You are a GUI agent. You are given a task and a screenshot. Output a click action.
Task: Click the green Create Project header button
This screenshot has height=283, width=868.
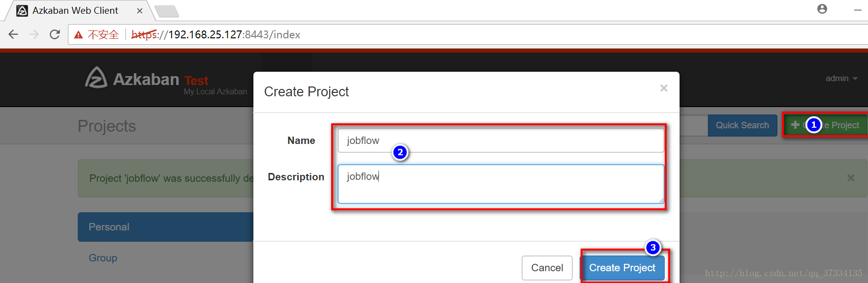tap(825, 125)
